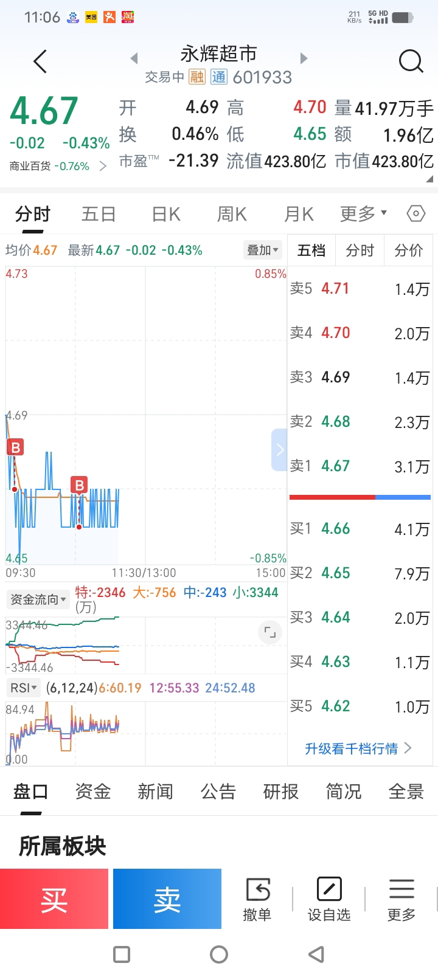Select 买1 bid row at 4.66

[360, 529]
